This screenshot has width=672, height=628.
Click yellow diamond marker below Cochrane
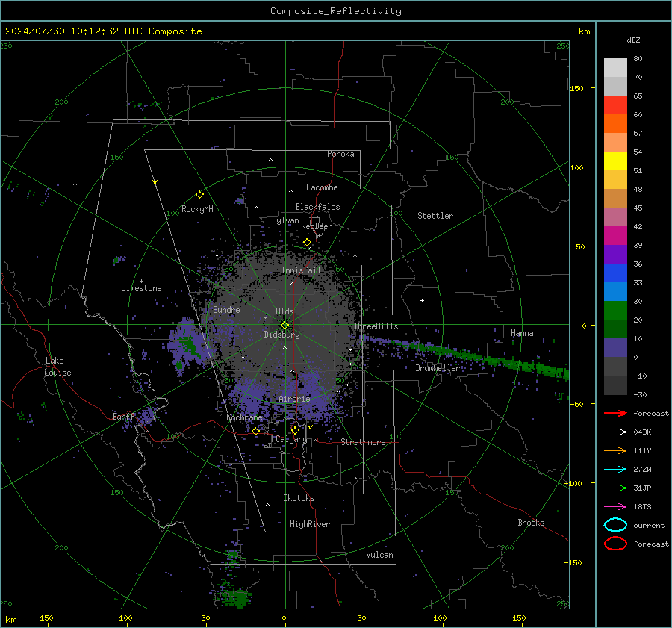point(255,431)
